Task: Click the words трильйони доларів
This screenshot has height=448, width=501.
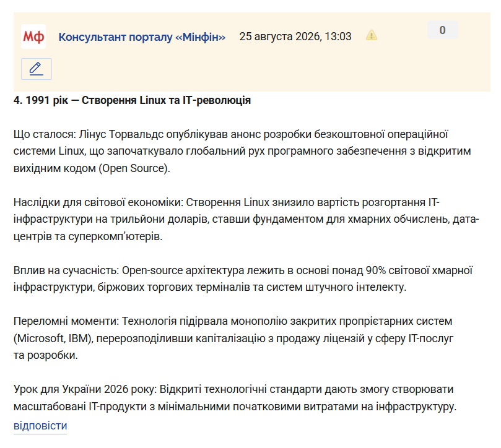Action: 159,220
